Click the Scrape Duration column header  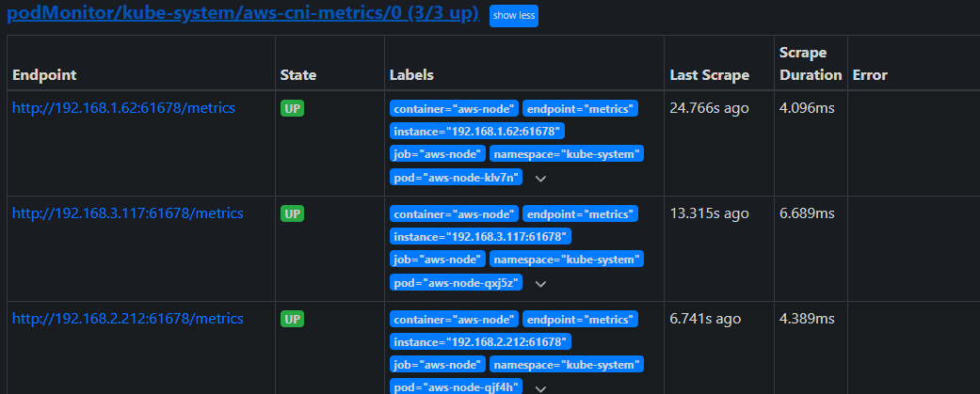[810, 64]
